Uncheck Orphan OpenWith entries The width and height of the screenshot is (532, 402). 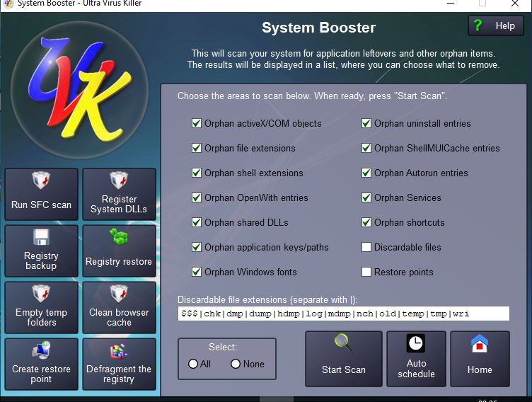point(197,197)
